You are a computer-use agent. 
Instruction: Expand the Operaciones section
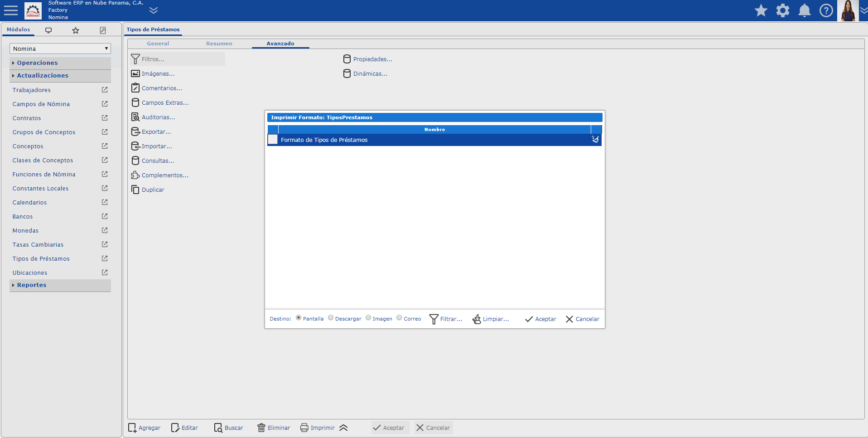60,63
